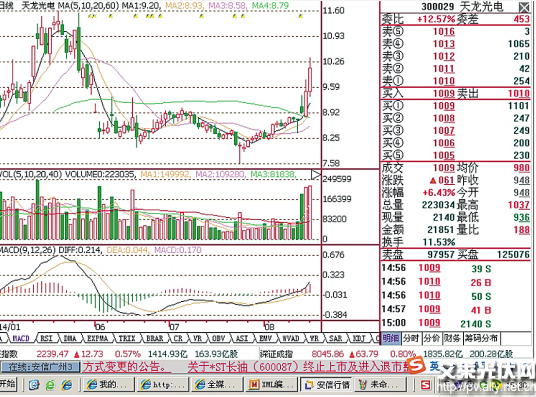Switch to the KDJ indicator tab
Viewport: 536px width, 397px height.
click(359, 339)
